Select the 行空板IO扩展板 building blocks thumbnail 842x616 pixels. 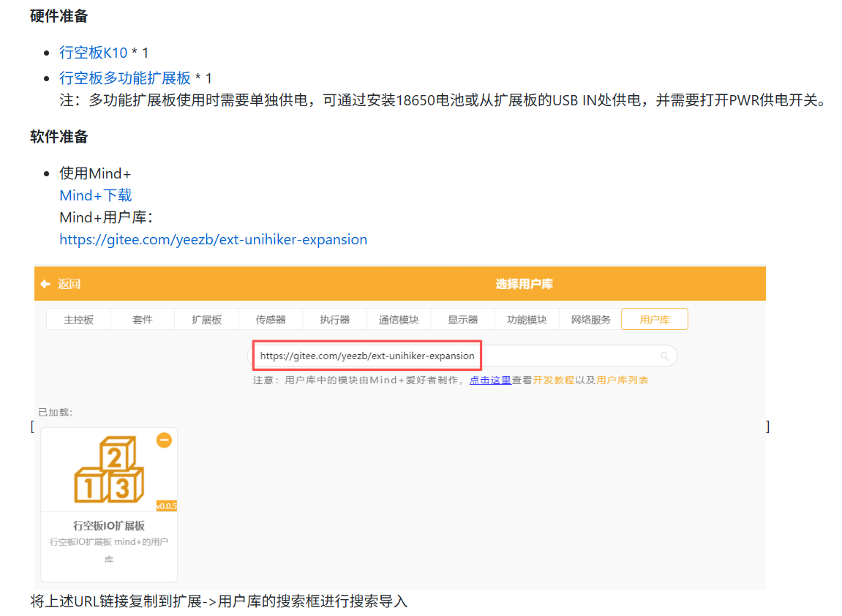(109, 470)
